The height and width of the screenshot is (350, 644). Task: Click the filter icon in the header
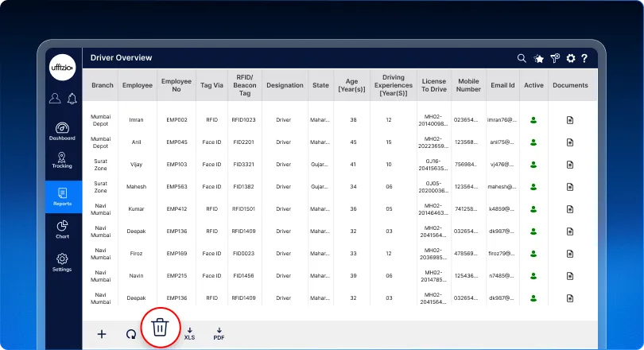point(555,58)
